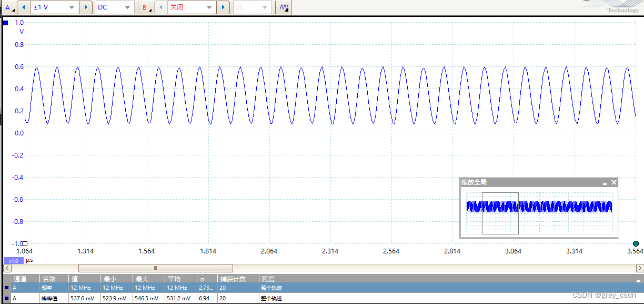Viewport: 644px width, 304px height.
Task: Click the horizontal scrollbar thumb
Action: 155,268
